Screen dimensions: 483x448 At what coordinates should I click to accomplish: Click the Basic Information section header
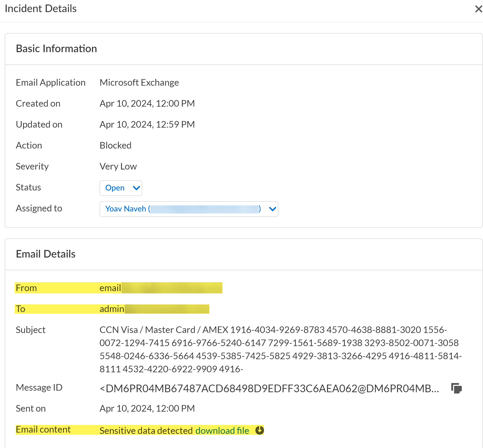56,49
